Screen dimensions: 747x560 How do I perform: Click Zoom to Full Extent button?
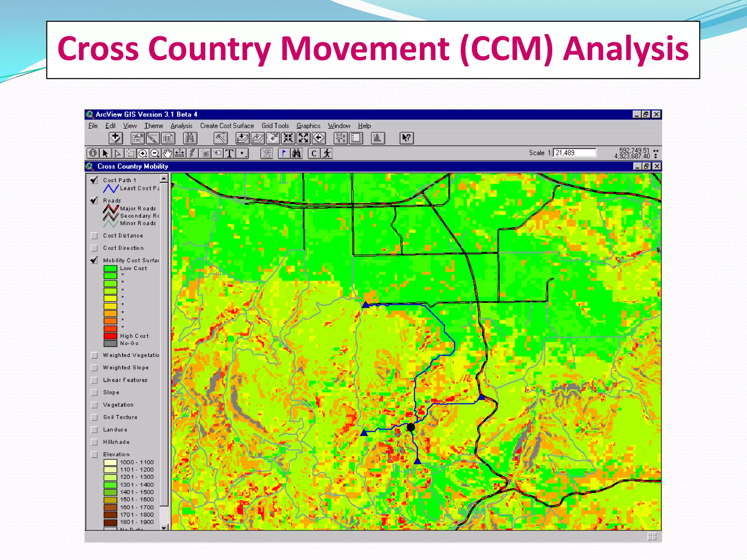point(243,138)
